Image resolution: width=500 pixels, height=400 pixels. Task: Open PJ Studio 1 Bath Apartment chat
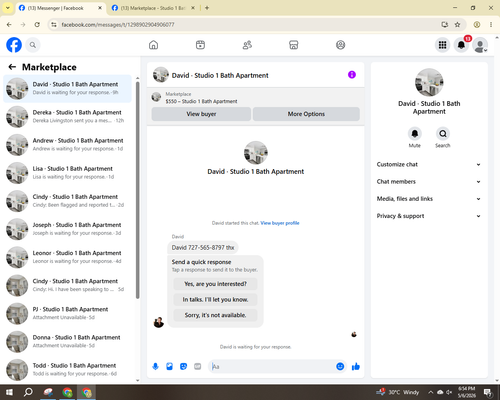[x=67, y=313]
